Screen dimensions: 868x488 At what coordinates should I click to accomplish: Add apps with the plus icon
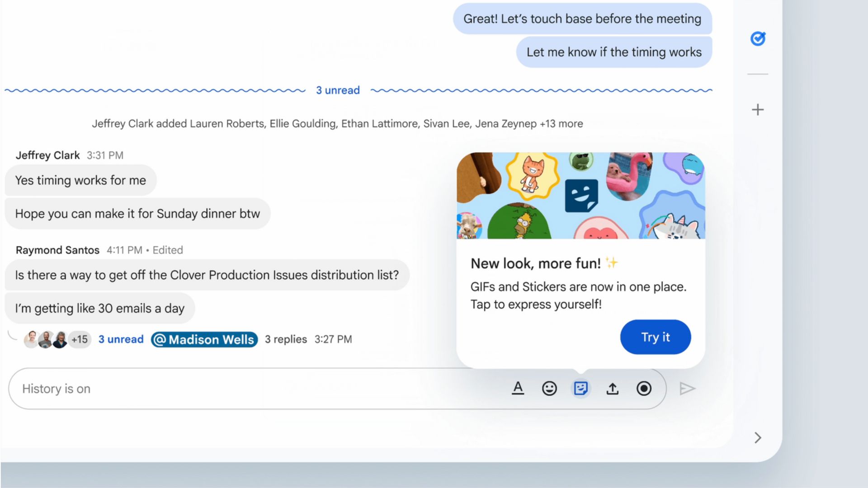coord(758,109)
